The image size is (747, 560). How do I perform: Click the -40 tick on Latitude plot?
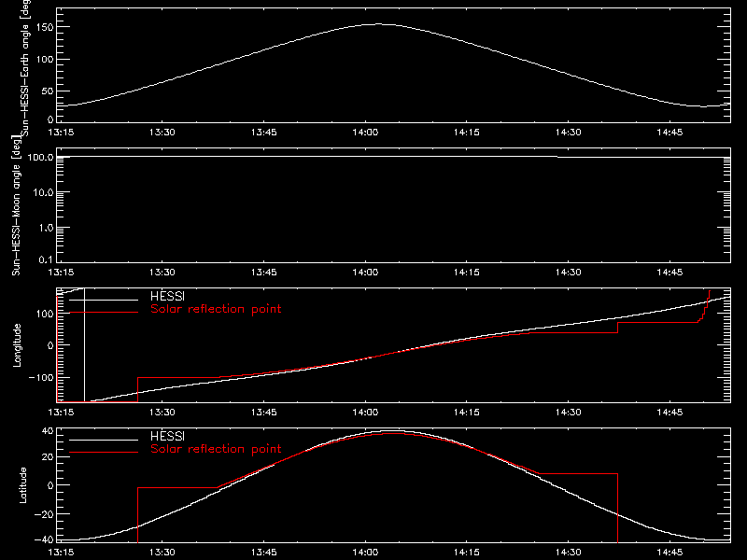click(44, 539)
